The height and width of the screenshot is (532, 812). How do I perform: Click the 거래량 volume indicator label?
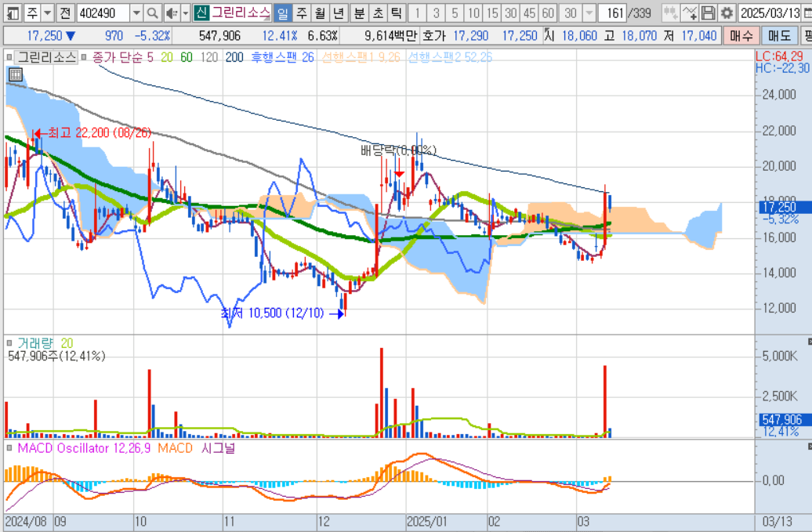(x=35, y=343)
